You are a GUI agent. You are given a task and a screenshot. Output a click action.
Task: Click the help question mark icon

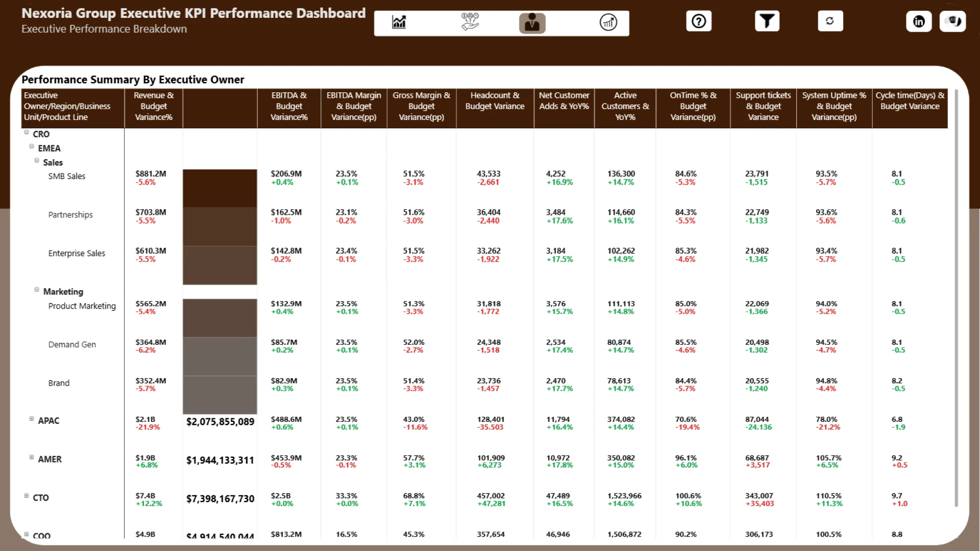(x=698, y=21)
